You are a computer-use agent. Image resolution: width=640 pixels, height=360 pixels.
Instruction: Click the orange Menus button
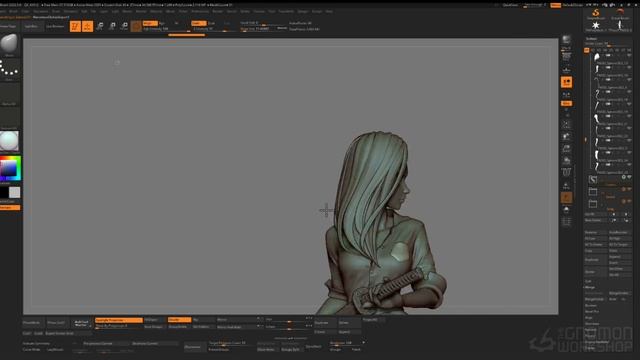click(556, 5)
